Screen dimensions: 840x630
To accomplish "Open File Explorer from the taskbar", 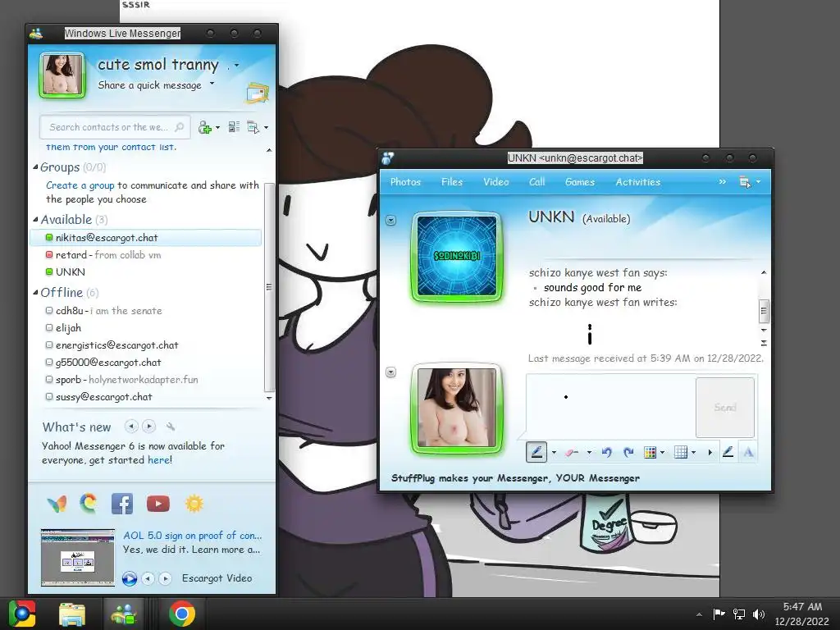I will point(72,614).
